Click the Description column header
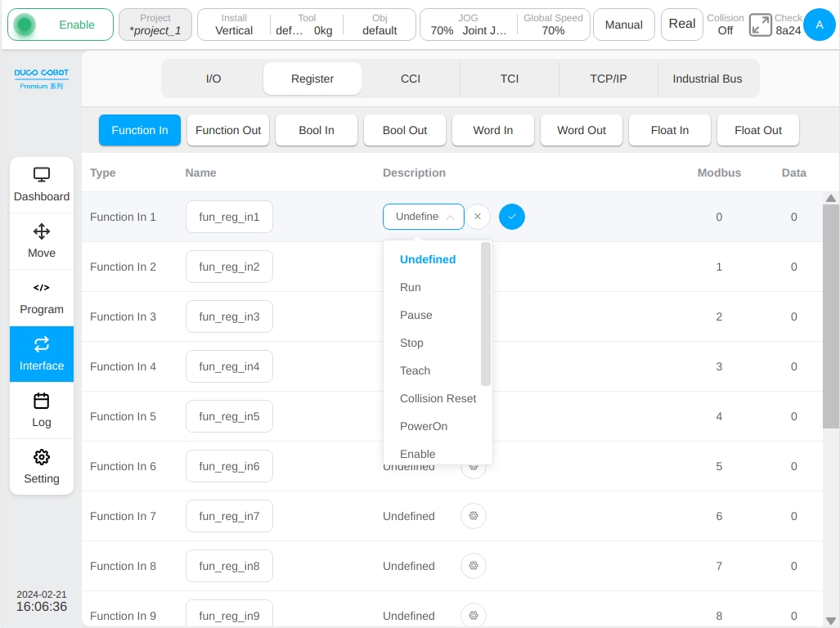The height and width of the screenshot is (628, 840). (x=414, y=173)
